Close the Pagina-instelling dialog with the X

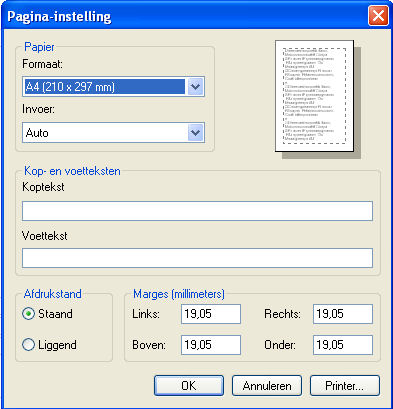[378, 16]
